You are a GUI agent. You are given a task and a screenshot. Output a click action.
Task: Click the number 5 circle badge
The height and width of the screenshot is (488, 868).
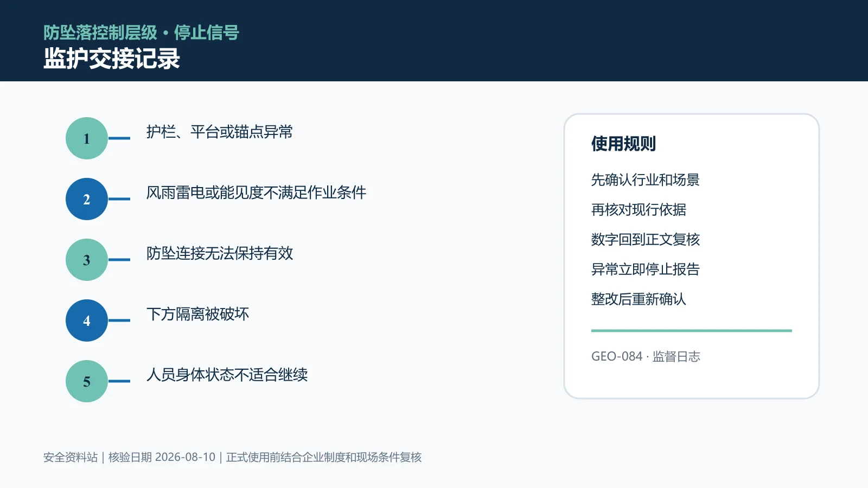(87, 381)
